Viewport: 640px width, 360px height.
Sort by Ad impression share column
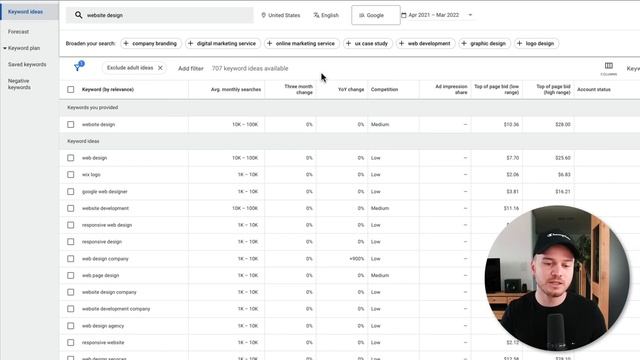[451, 89]
